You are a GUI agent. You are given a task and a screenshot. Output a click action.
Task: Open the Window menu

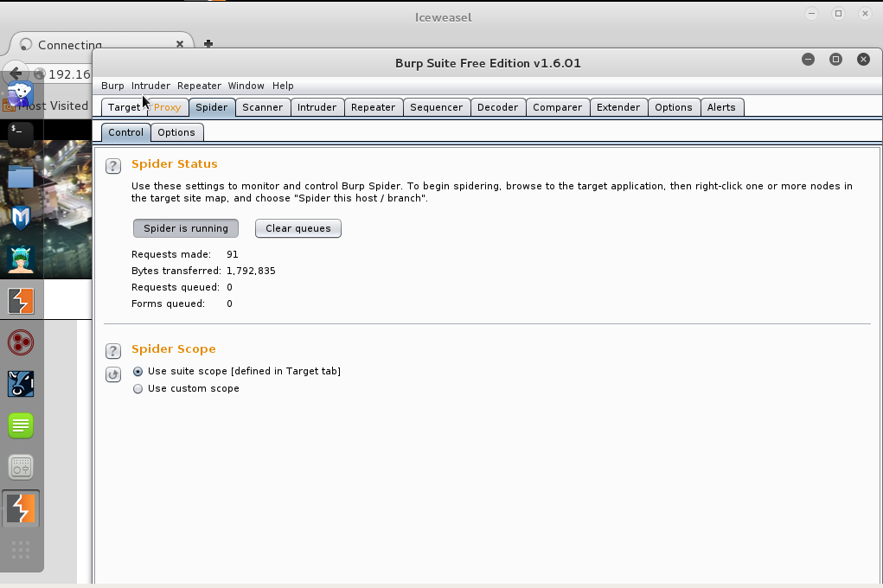pos(246,86)
